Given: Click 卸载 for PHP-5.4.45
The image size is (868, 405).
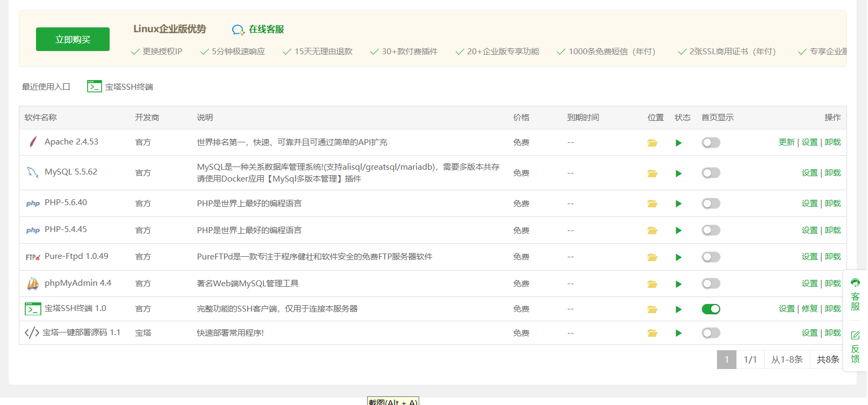Looking at the screenshot, I should tap(833, 230).
